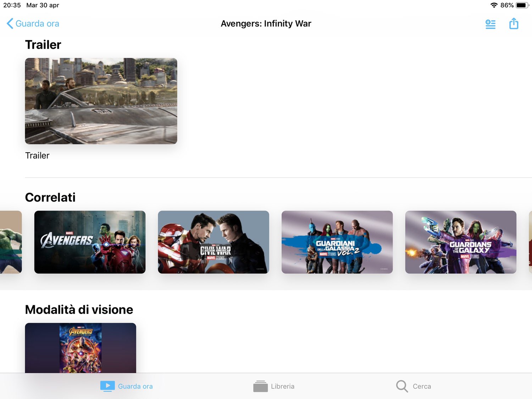Image resolution: width=532 pixels, height=399 pixels.
Task: Add movie to Up Next list icon
Action: pyautogui.click(x=491, y=24)
